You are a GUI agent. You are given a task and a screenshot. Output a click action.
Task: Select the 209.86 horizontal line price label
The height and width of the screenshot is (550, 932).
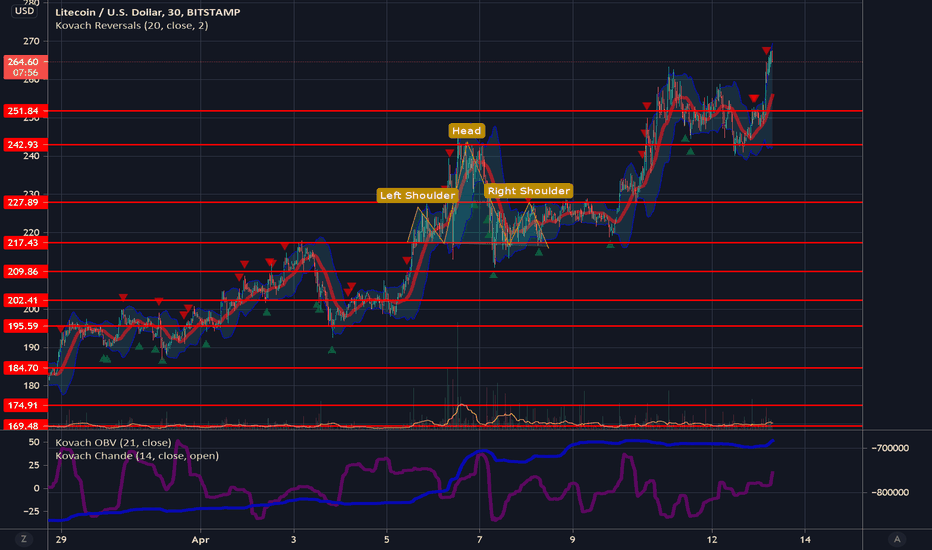(x=23, y=271)
